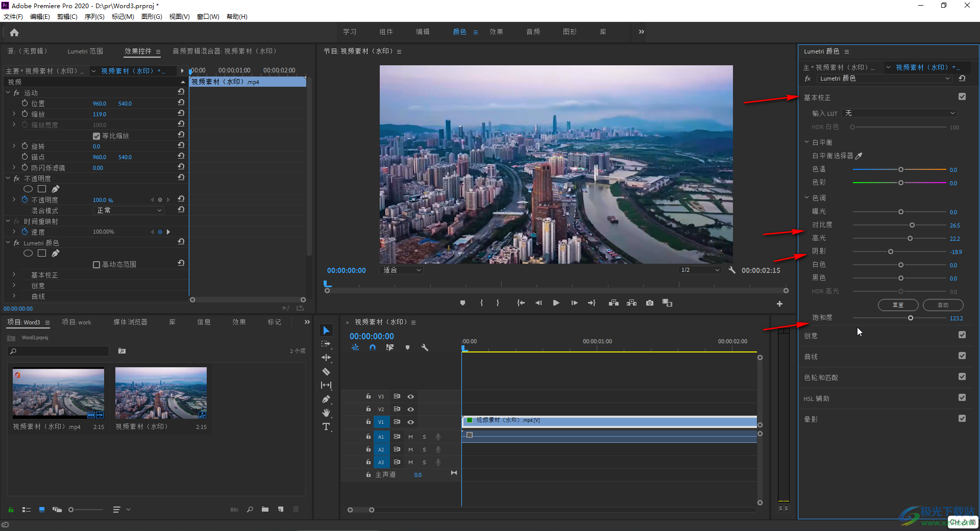Select the Pen tool in the timeline toolbar
Viewport: 980px width, 531px height.
(326, 399)
